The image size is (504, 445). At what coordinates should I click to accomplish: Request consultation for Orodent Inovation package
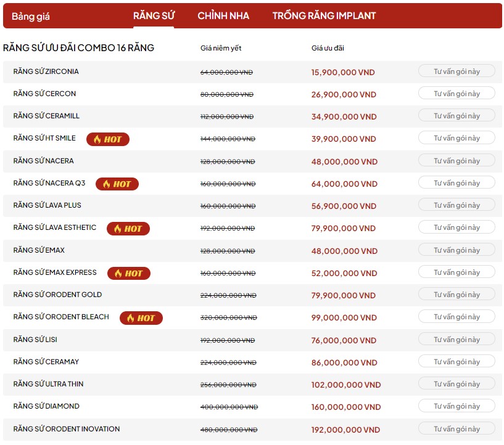(x=456, y=429)
